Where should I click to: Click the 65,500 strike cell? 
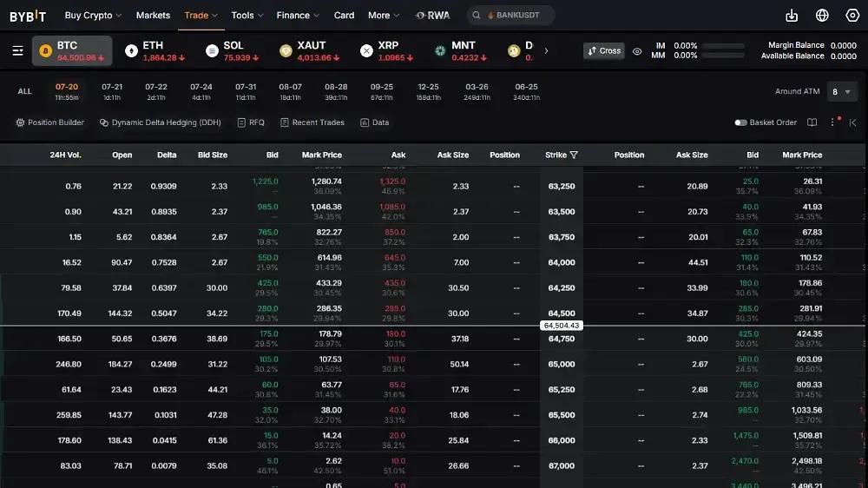point(562,415)
